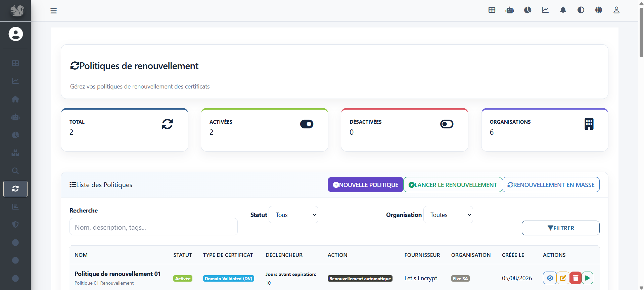Open the sidebar line chart icon
Image resolution: width=644 pixels, height=290 pixels.
pyautogui.click(x=15, y=81)
